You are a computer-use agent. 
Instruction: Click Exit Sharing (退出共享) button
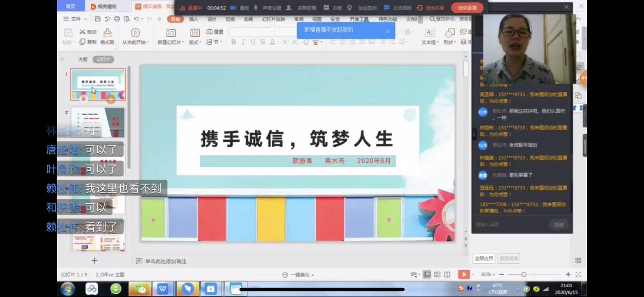click(x=431, y=8)
